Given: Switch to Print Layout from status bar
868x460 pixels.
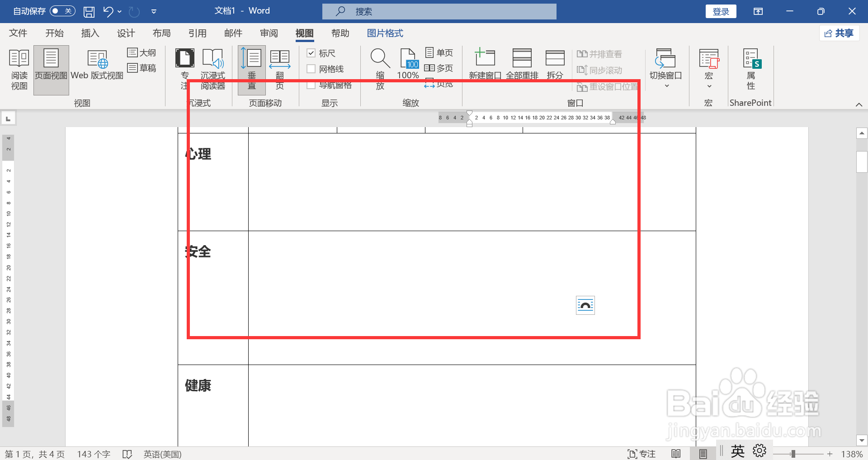Looking at the screenshot, I should click(x=703, y=454).
